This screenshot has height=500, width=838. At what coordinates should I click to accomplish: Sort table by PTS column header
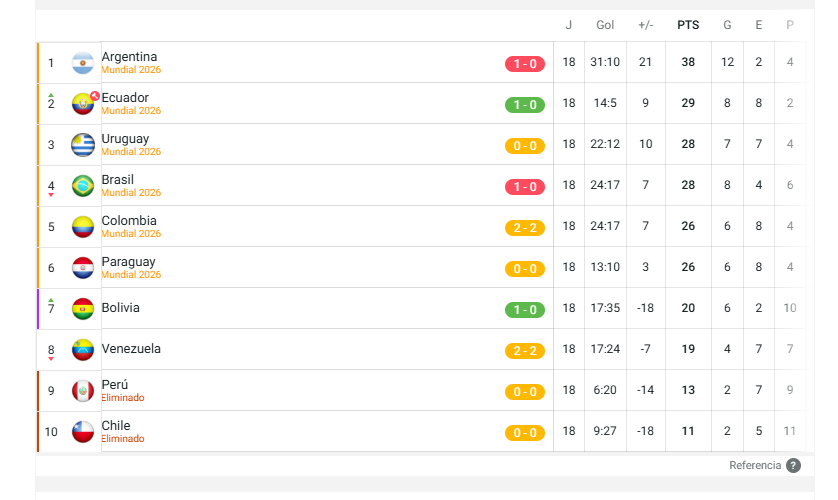point(688,25)
